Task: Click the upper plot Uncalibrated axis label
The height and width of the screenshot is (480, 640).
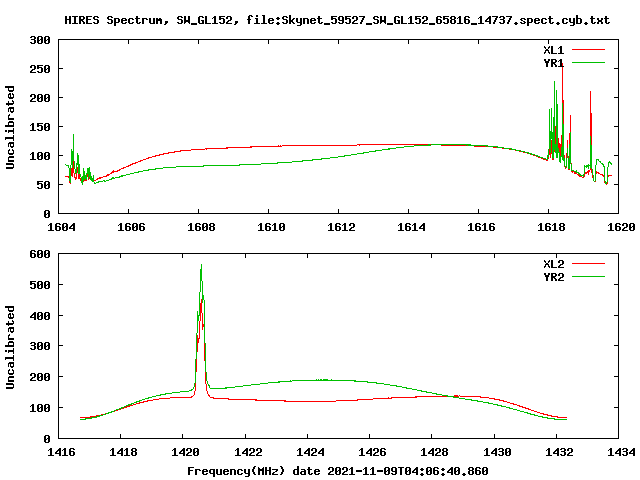Action: click(10, 127)
